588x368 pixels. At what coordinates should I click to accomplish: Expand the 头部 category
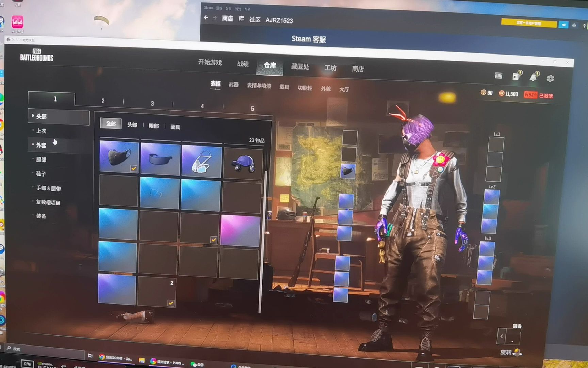point(59,117)
